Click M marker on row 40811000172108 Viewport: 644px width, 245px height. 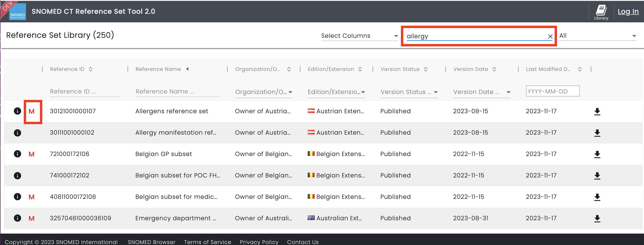pos(32,197)
